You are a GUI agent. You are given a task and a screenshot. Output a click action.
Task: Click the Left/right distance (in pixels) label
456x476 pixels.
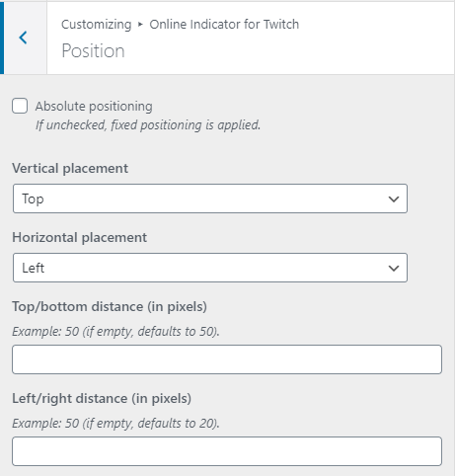tap(102, 399)
